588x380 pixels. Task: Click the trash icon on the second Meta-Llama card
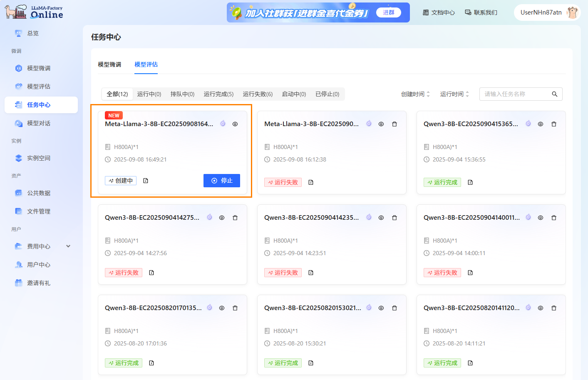coord(394,124)
